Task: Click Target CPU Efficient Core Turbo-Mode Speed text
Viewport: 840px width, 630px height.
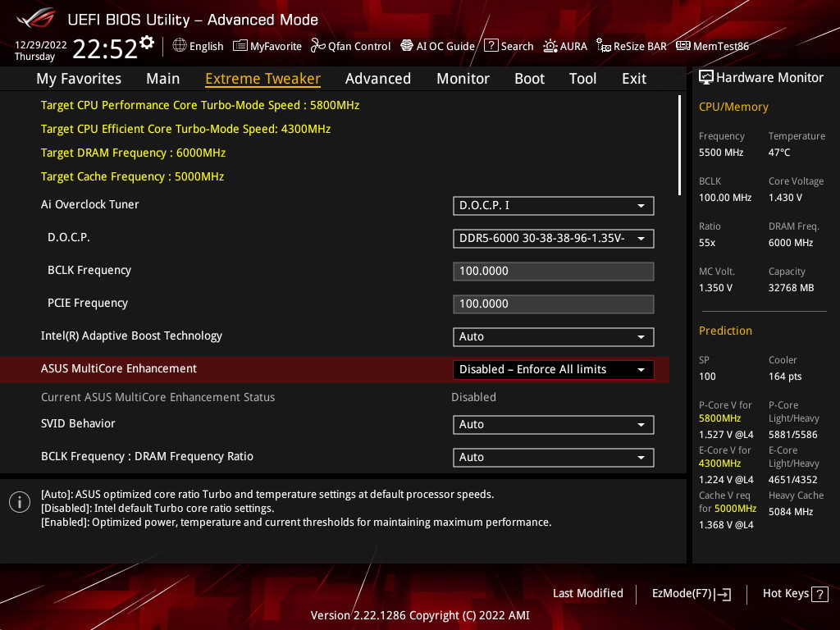Action: 185,129
